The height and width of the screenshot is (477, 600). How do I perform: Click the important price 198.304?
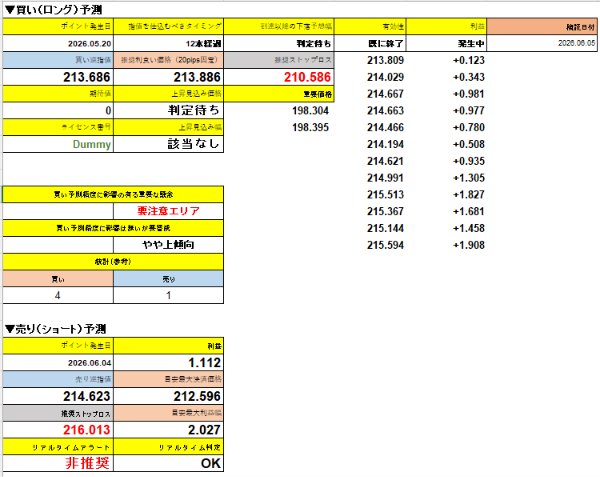(310, 111)
